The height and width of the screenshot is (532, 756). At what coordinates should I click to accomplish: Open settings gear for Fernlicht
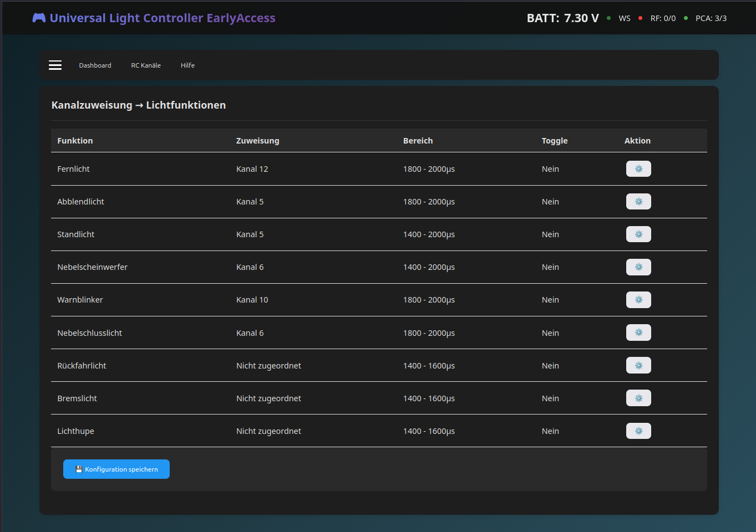pos(638,169)
